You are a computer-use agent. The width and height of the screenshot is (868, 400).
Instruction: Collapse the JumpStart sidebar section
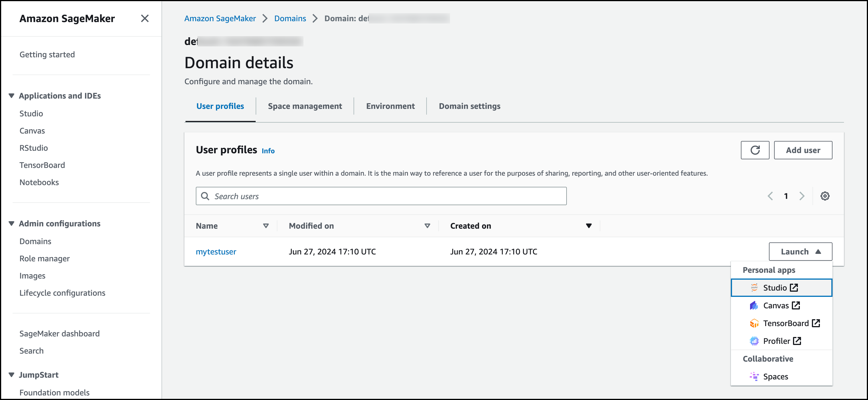tap(11, 375)
